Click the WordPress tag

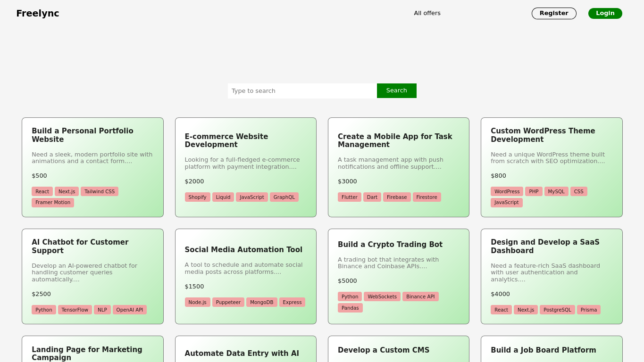pos(507,191)
